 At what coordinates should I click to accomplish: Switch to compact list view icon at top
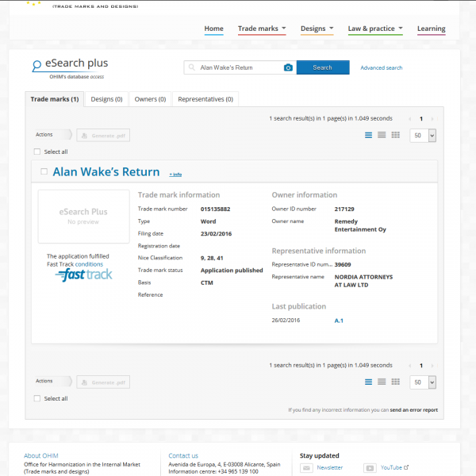coord(382,136)
